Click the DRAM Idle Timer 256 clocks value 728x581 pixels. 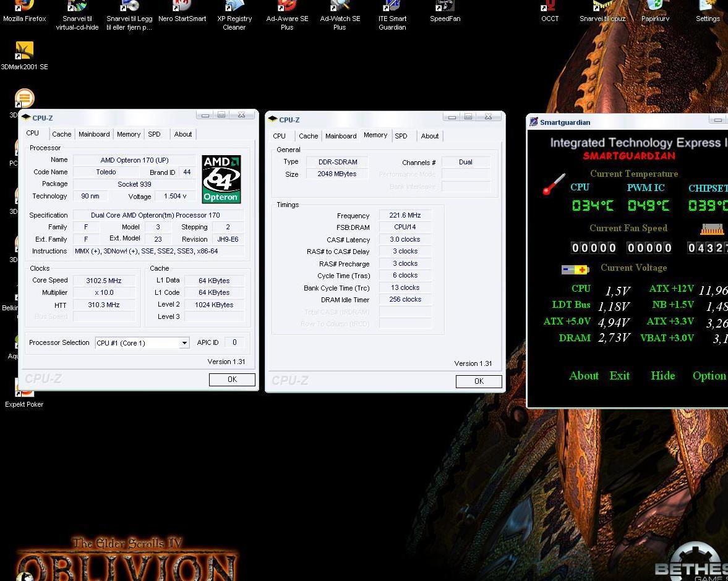[405, 300]
